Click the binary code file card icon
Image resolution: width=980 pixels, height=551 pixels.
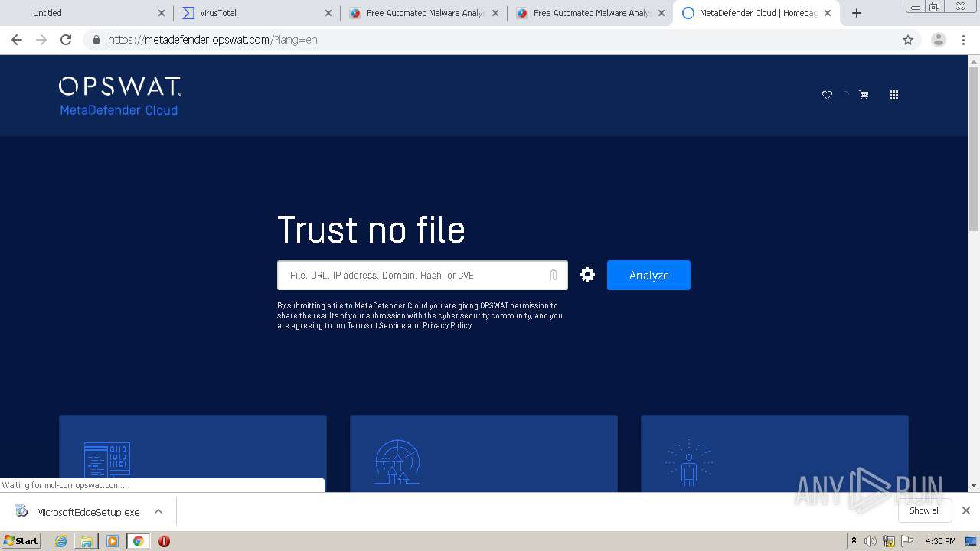coord(107,462)
